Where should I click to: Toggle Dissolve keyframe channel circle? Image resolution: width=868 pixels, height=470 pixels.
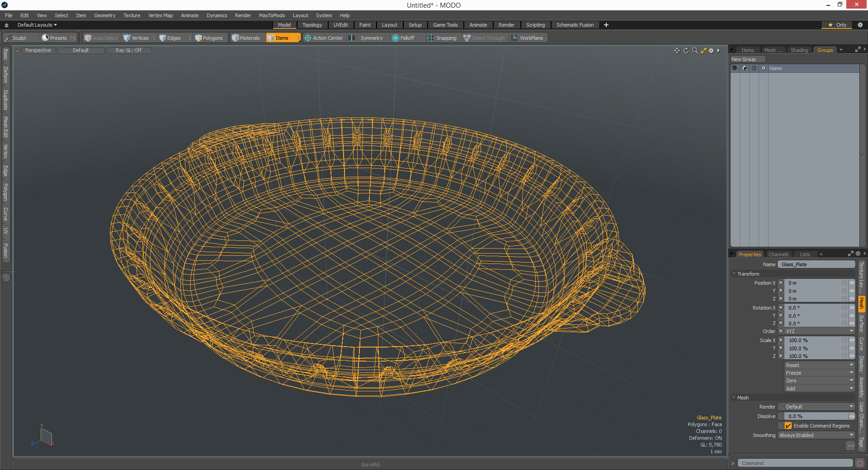tap(781, 416)
